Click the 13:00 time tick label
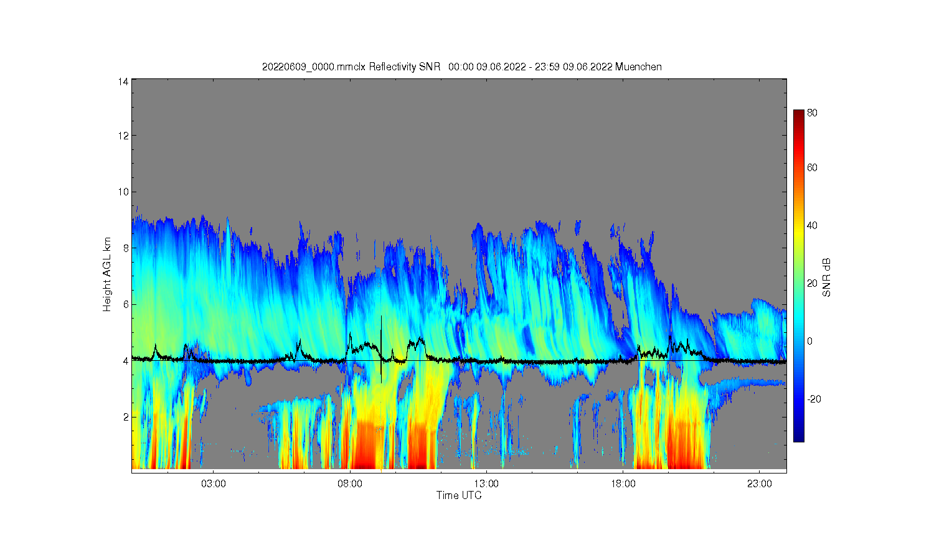 click(486, 484)
